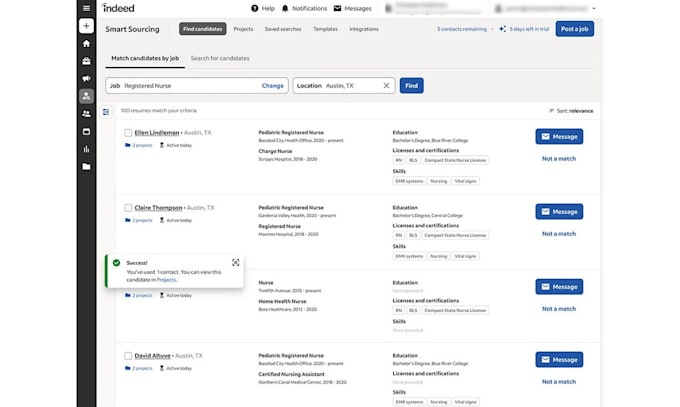Click the Find button
The width and height of the screenshot is (680, 407).
click(x=412, y=85)
